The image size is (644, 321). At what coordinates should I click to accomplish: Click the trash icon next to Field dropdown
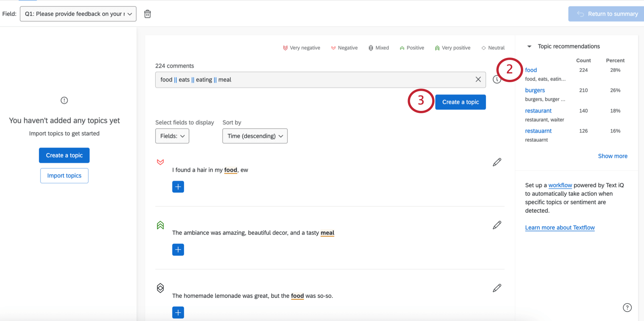[x=147, y=14]
